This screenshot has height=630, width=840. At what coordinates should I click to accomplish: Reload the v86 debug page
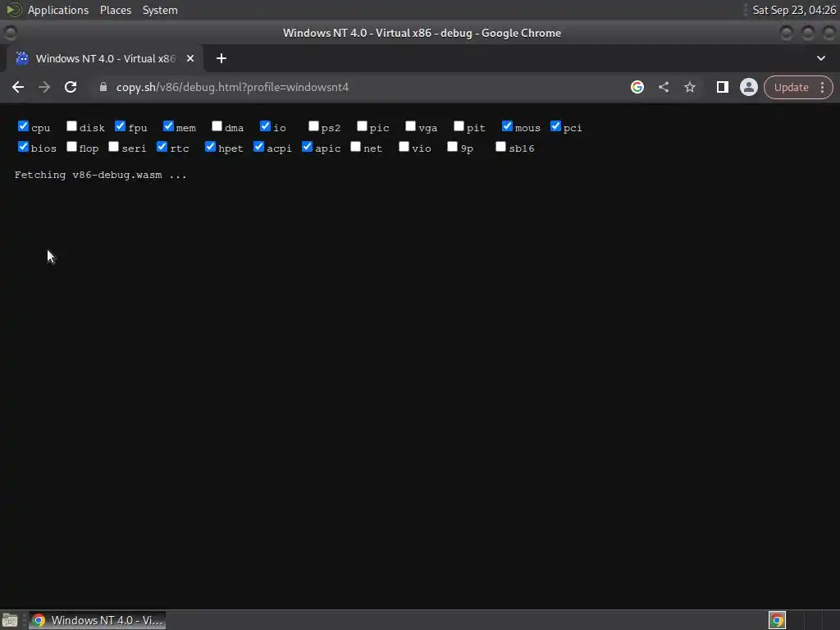point(71,87)
